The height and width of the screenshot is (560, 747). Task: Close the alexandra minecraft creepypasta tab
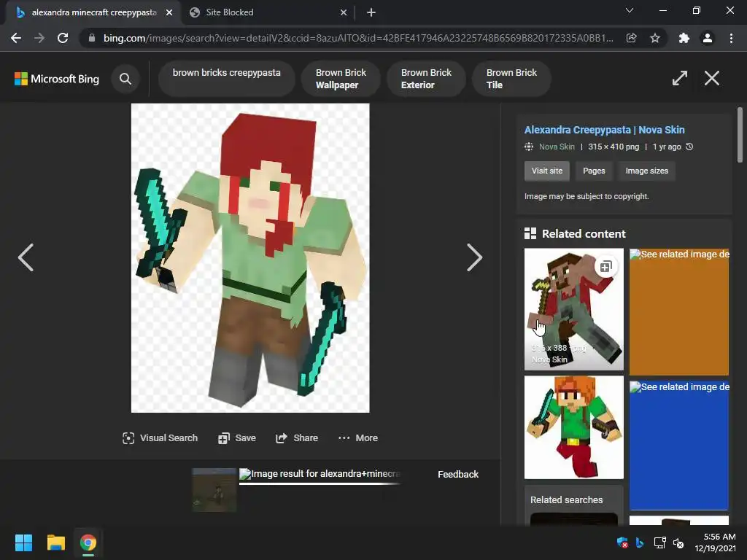(x=169, y=12)
